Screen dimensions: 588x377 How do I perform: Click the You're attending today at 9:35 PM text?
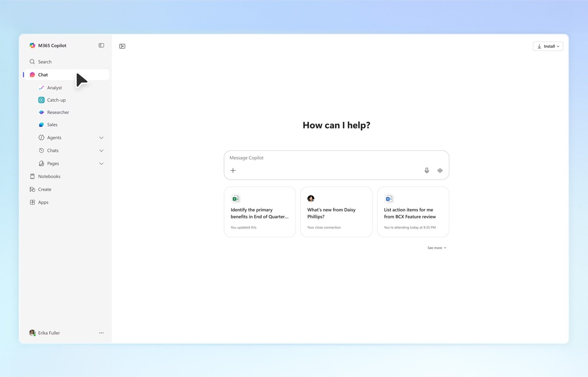[x=410, y=227]
